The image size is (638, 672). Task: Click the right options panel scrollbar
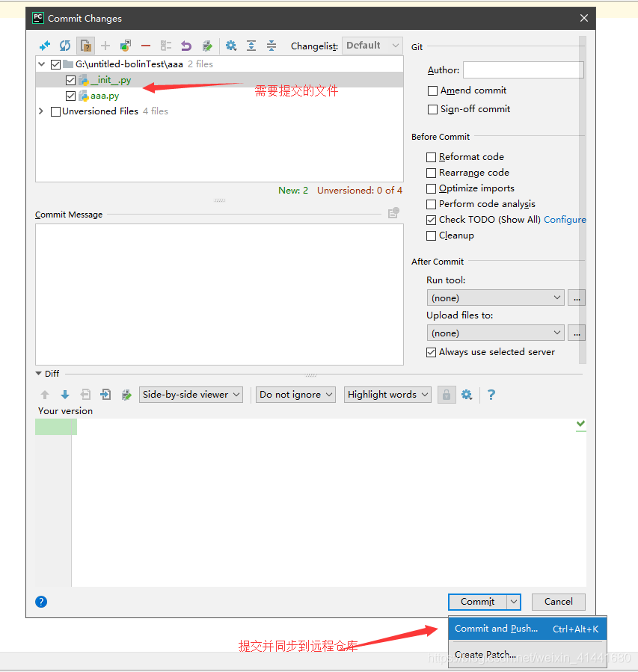click(x=582, y=200)
